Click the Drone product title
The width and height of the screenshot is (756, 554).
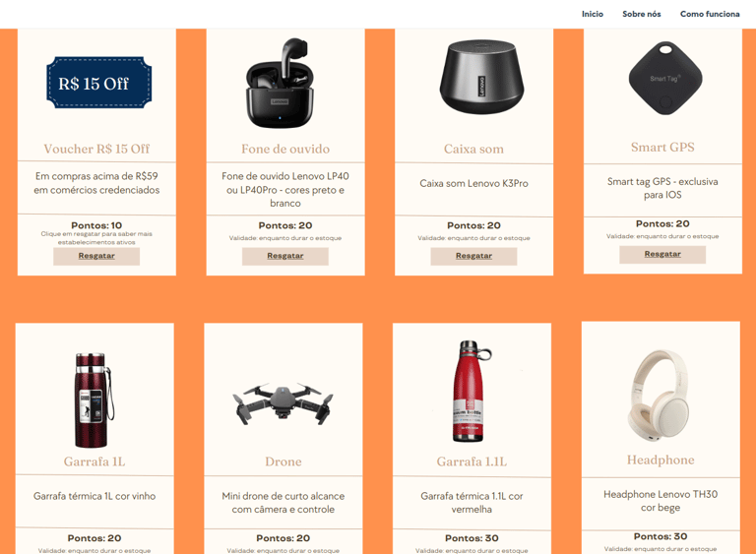[x=283, y=462]
